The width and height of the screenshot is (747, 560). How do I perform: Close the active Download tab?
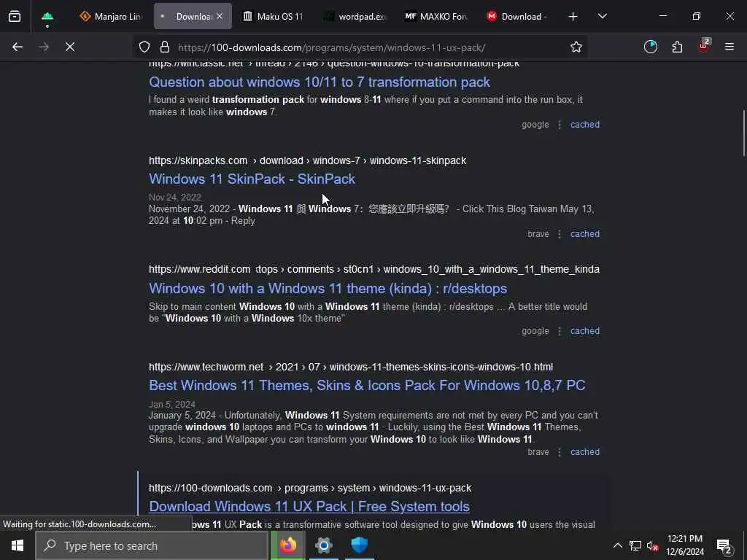pyautogui.click(x=219, y=16)
